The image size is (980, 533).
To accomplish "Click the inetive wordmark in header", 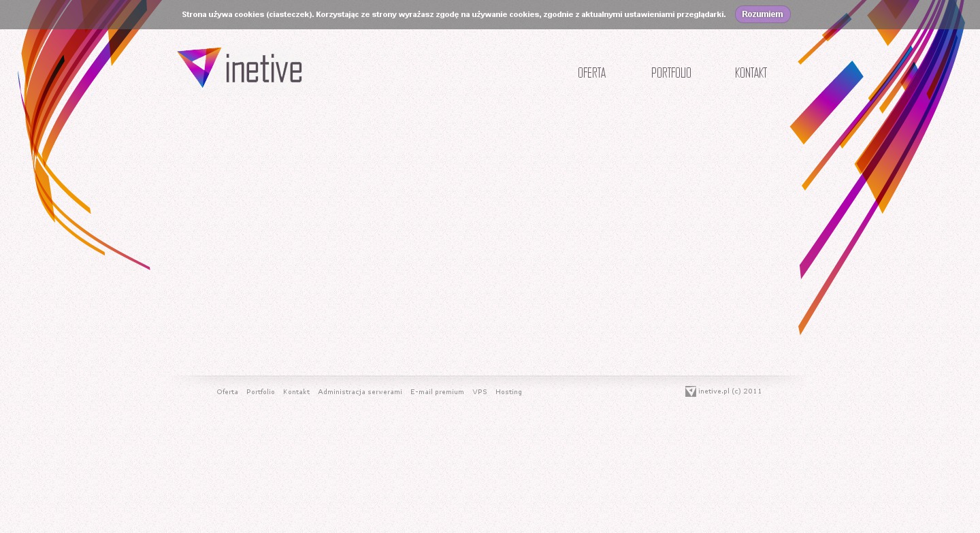I will (x=263, y=70).
